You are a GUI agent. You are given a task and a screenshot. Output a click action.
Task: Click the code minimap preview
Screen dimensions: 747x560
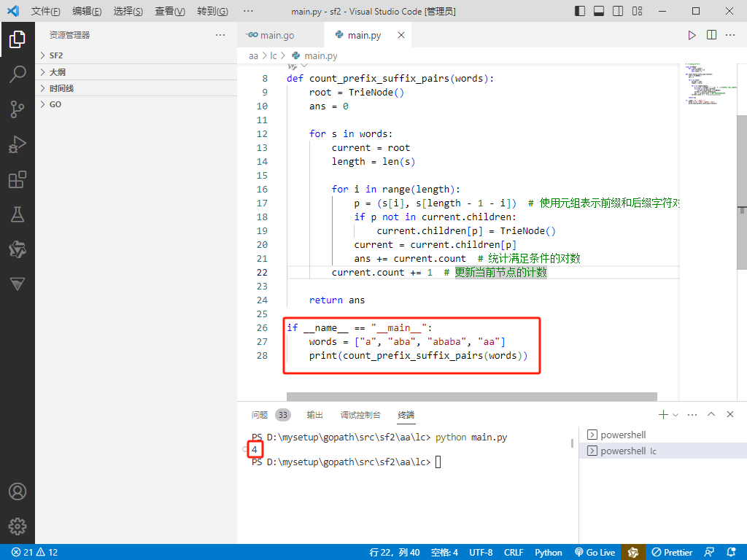coord(708,83)
